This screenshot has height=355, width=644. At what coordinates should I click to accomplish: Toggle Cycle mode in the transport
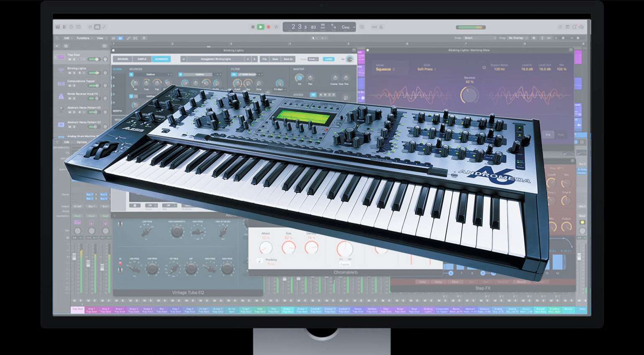coord(276,27)
